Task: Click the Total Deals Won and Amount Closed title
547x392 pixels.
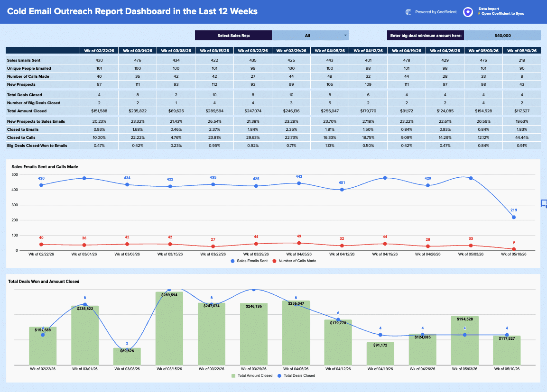Action: 44,281
